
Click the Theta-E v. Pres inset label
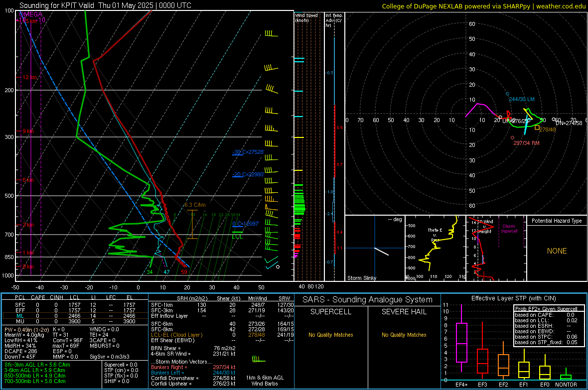[435, 235]
